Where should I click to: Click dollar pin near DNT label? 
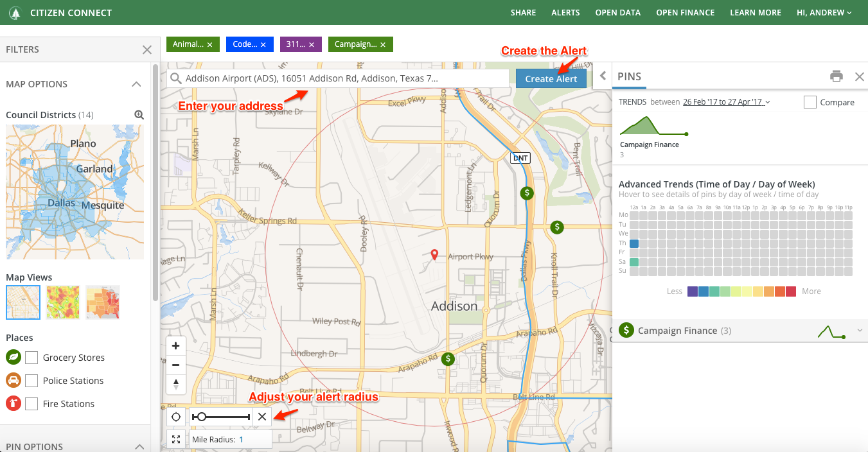[x=527, y=192]
